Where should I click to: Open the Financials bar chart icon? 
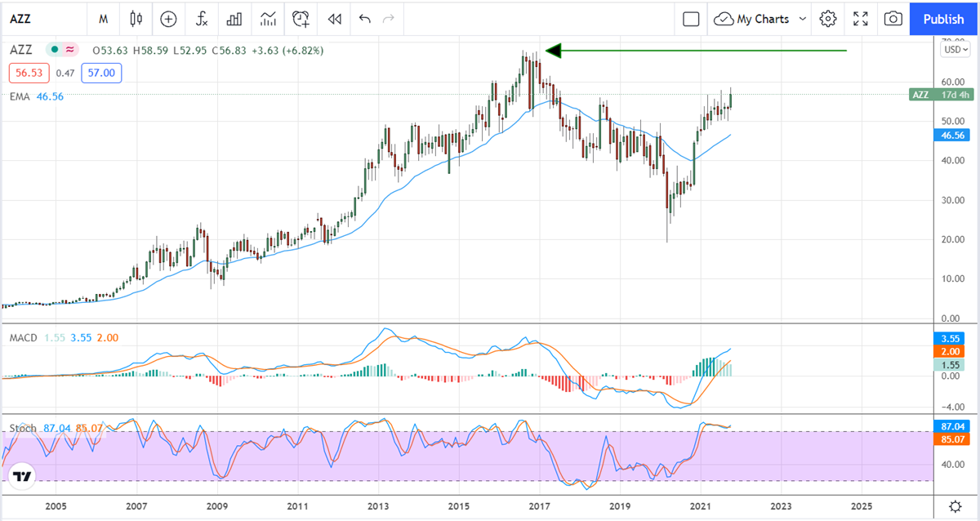click(x=234, y=18)
